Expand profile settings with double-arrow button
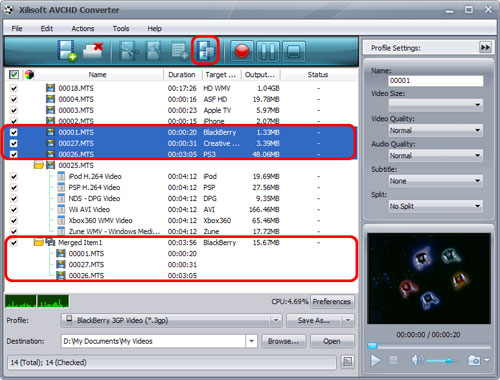The image size is (500, 380). (x=485, y=48)
